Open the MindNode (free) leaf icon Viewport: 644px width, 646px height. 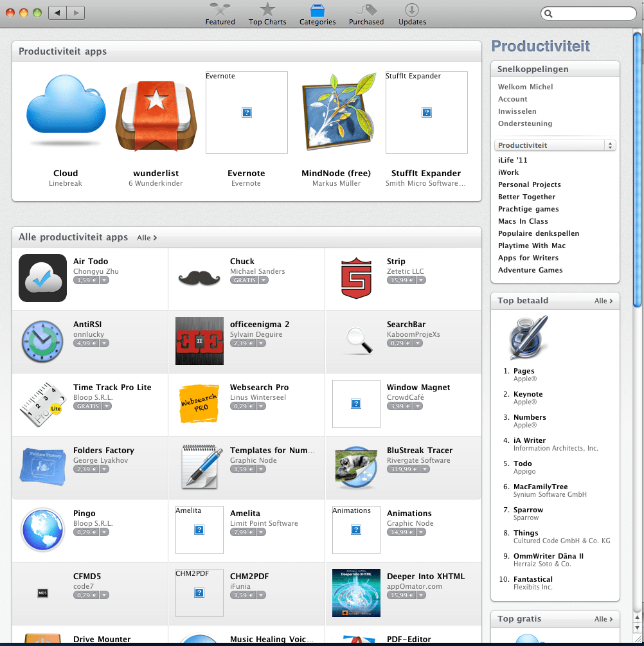pyautogui.click(x=338, y=112)
